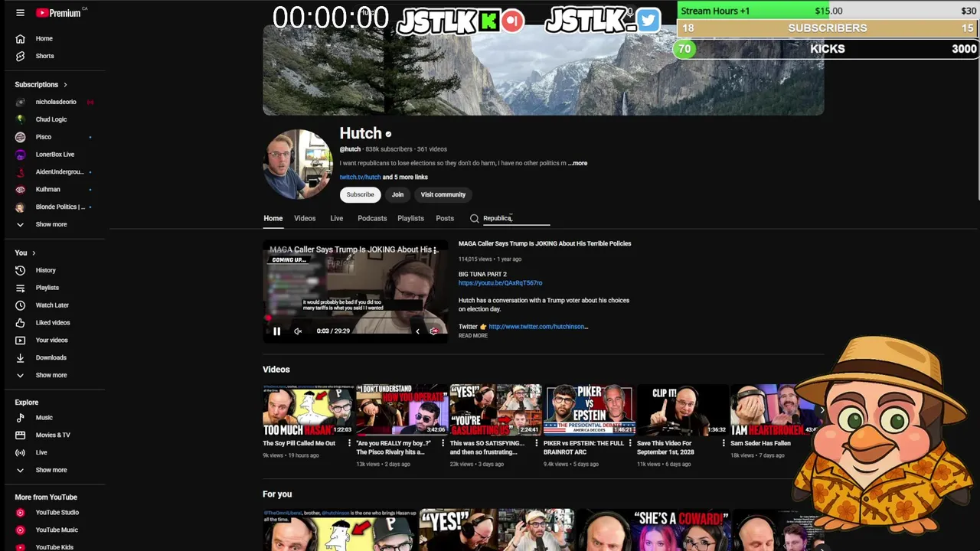Pause the featured video
This screenshot has width=980, height=551.
click(276, 331)
